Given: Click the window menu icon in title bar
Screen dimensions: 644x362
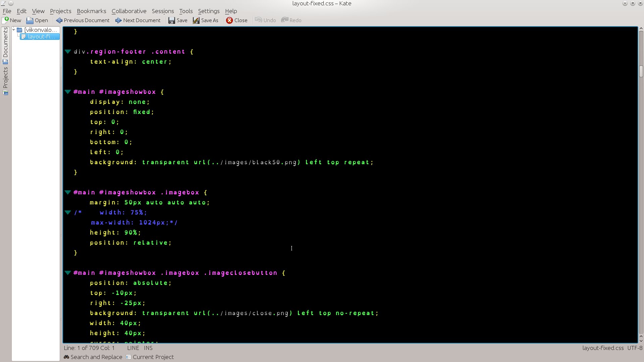Looking at the screenshot, I should tap(3, 3).
